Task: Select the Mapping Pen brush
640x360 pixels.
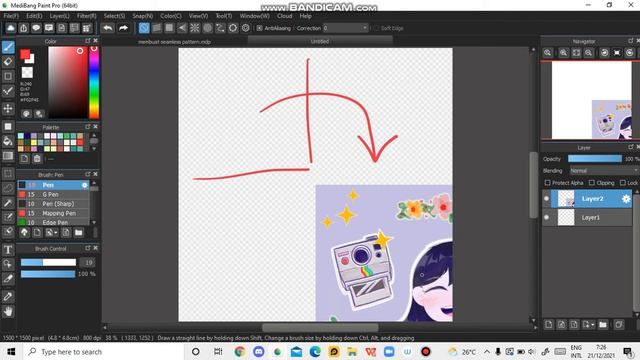Action: (53, 213)
